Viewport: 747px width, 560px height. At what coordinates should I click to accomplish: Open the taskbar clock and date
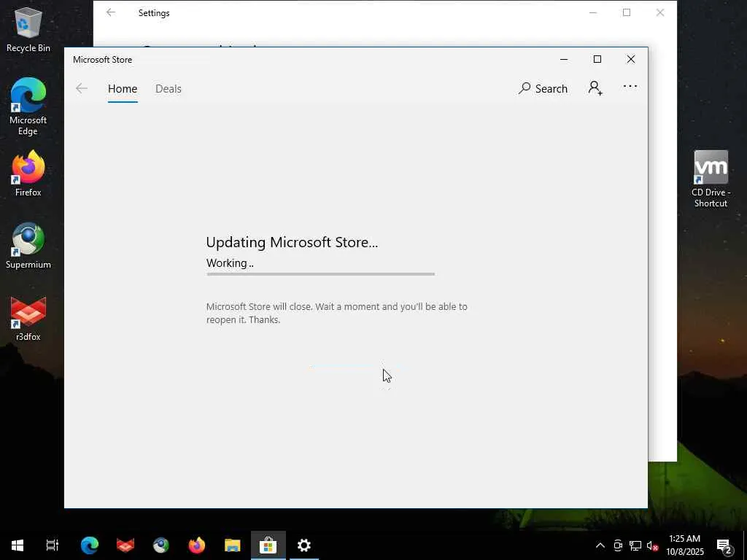(684, 545)
